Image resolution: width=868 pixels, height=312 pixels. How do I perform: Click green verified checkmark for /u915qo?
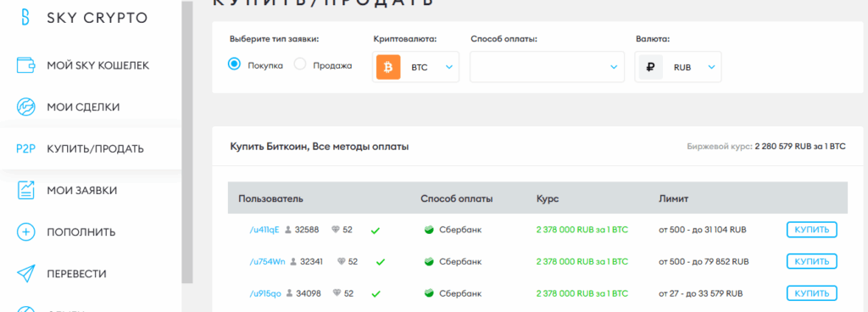(376, 293)
